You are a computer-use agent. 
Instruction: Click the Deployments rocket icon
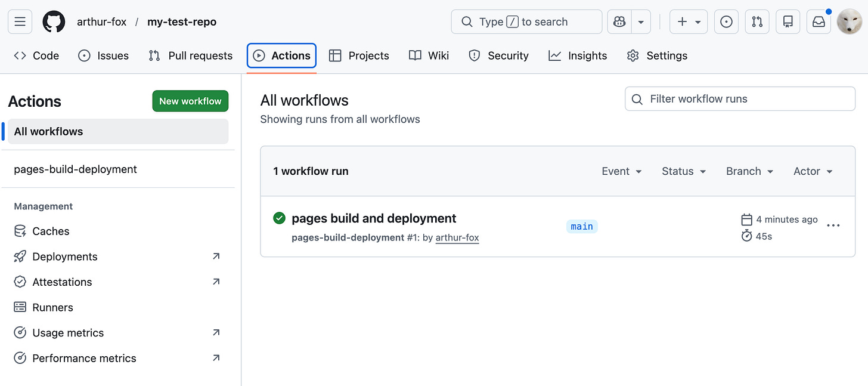pyautogui.click(x=20, y=257)
